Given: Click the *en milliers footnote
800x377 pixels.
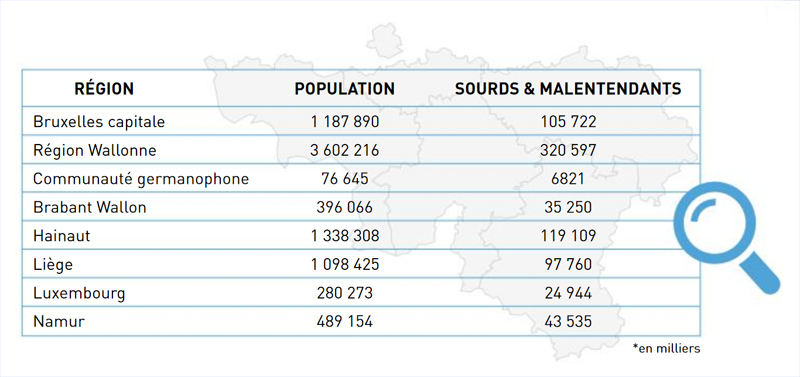Looking at the screenshot, I should tap(666, 348).
